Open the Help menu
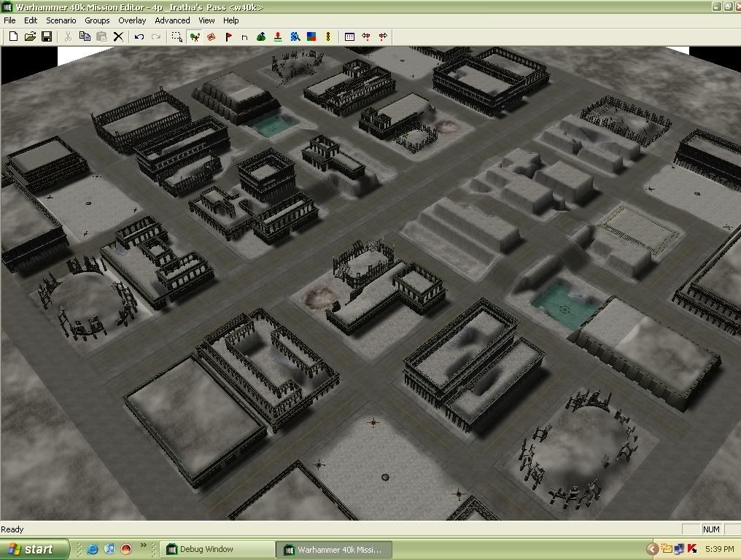The height and width of the screenshot is (560, 741). point(231,20)
